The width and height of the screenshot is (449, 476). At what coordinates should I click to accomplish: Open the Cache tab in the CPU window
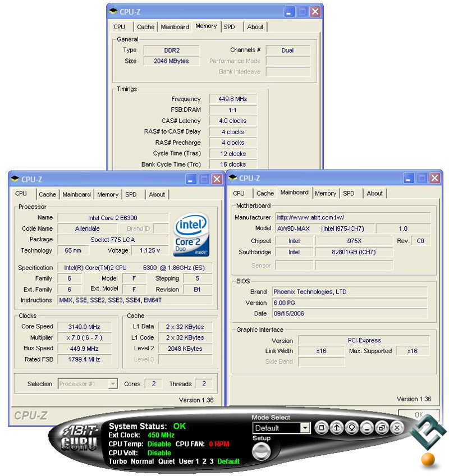coord(47,195)
